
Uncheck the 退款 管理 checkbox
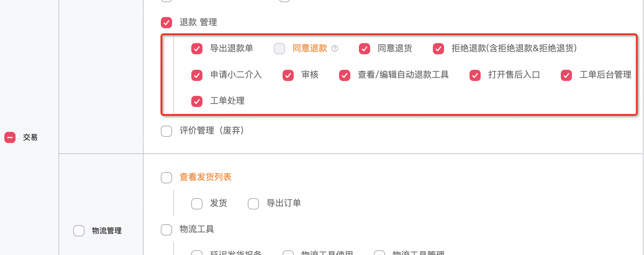(166, 22)
